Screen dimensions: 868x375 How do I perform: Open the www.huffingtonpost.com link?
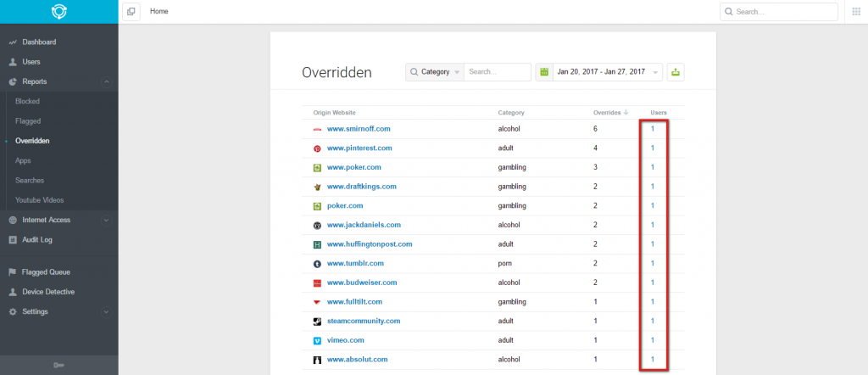[x=370, y=244]
